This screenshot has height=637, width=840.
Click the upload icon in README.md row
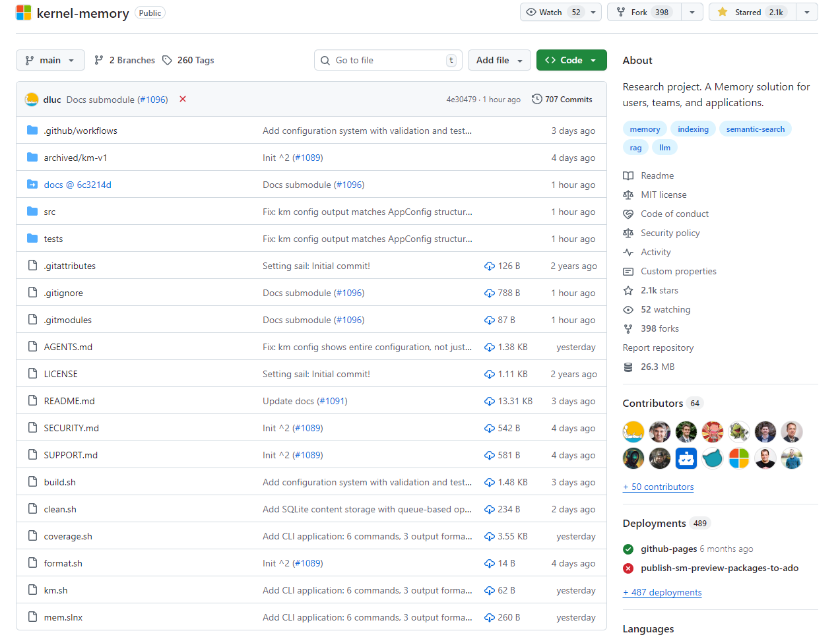(x=490, y=401)
